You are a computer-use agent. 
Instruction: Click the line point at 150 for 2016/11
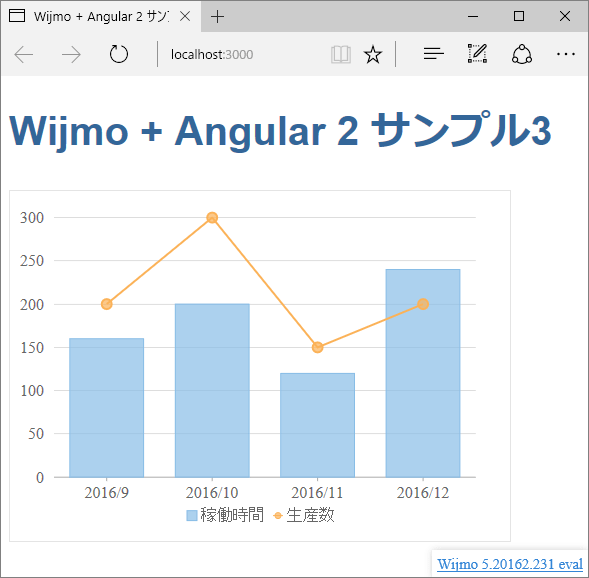click(317, 347)
